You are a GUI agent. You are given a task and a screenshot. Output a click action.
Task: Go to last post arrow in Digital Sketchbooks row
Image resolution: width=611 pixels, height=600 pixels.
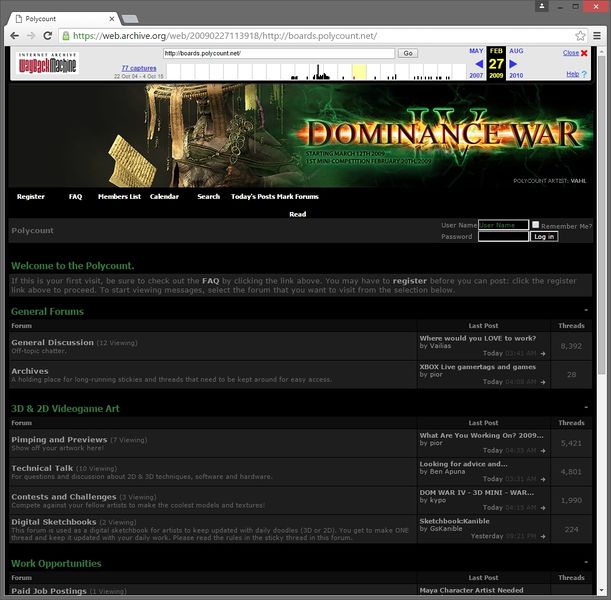(x=543, y=536)
